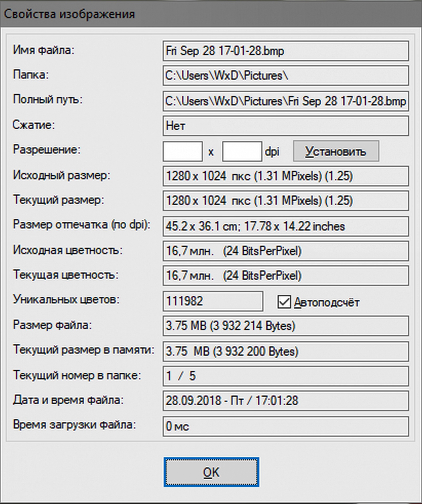Click the unique colors value 111982
This screenshot has height=504, width=422.
point(213,301)
